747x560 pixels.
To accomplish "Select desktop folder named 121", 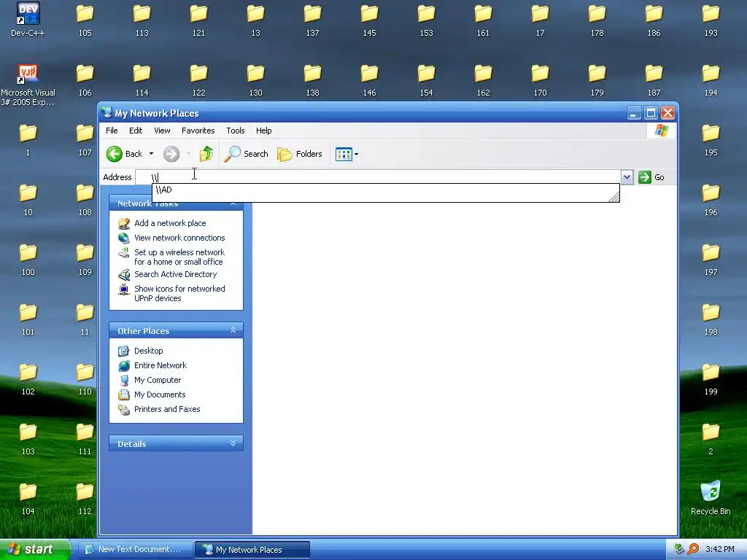I will click(x=198, y=20).
